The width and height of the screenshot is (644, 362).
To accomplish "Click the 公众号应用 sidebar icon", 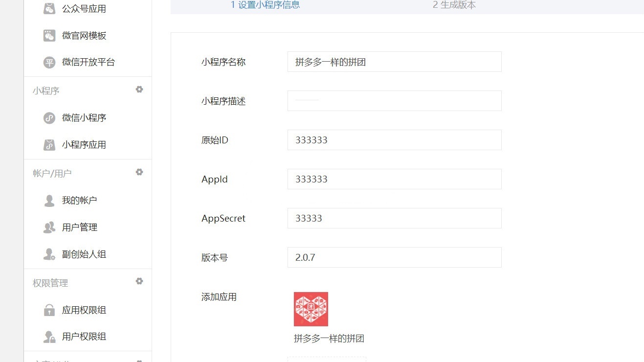I will [49, 9].
